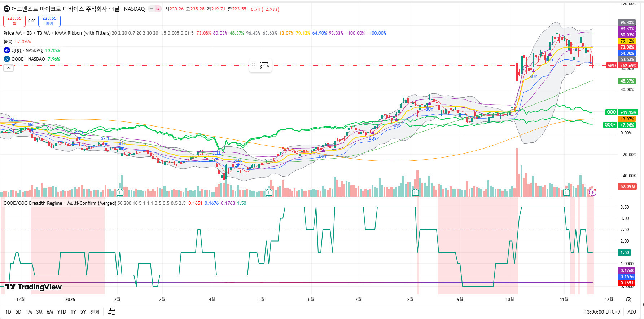
Task: Select the Price MA + BB + T3 MA legend
Action: click(x=57, y=33)
